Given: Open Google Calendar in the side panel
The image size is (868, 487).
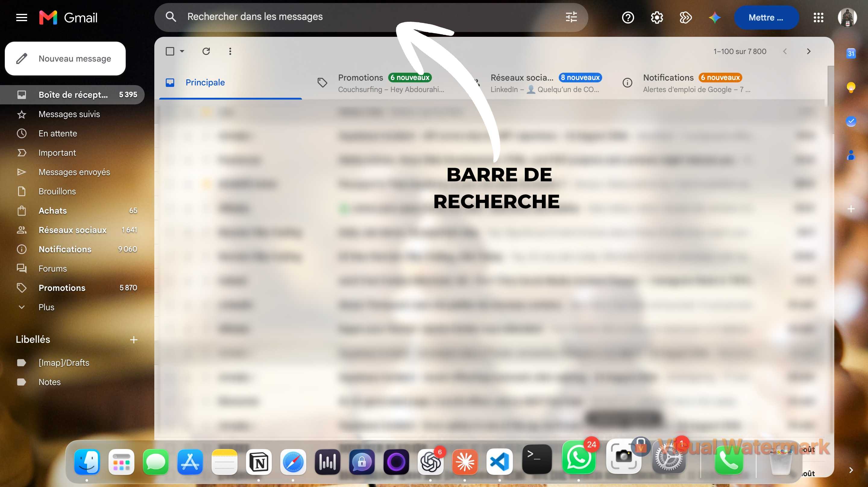Looking at the screenshot, I should tap(851, 53).
